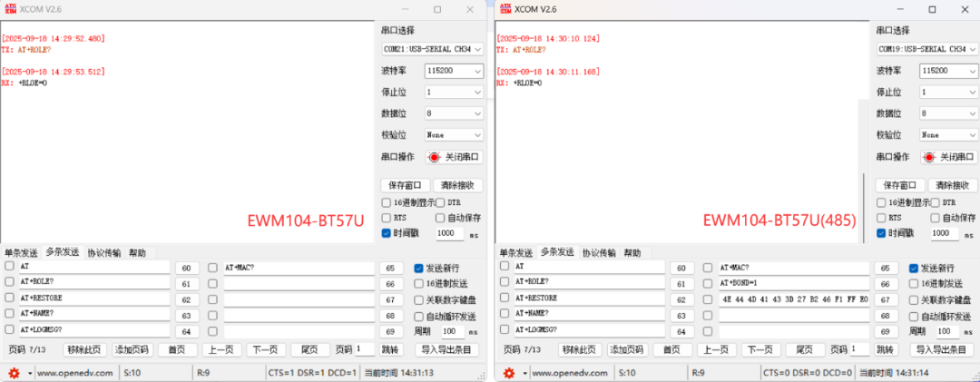Switch to 协议传输 tab in COM21 window

103,253
